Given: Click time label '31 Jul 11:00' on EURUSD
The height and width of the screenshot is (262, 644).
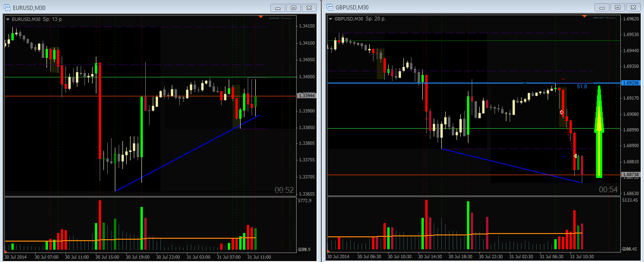Looking at the screenshot, I should 260,257.
